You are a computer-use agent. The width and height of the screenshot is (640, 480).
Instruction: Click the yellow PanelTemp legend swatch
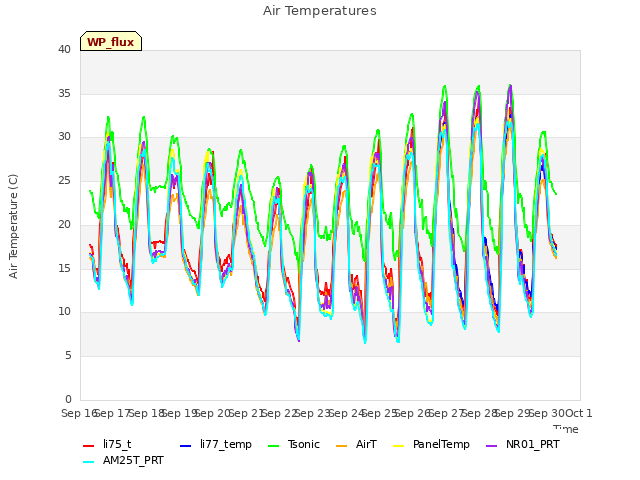[x=398, y=445]
